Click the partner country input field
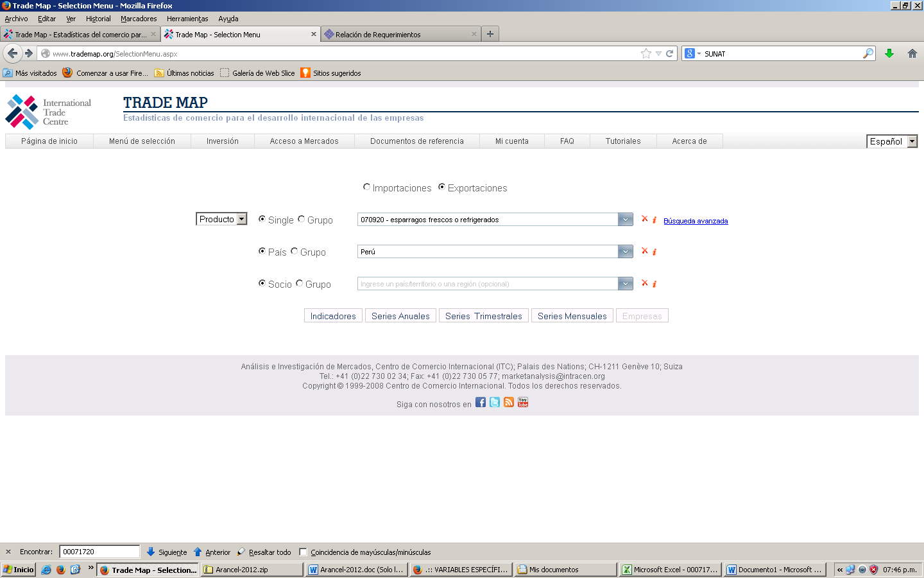The height and width of the screenshot is (578, 924). (x=488, y=283)
